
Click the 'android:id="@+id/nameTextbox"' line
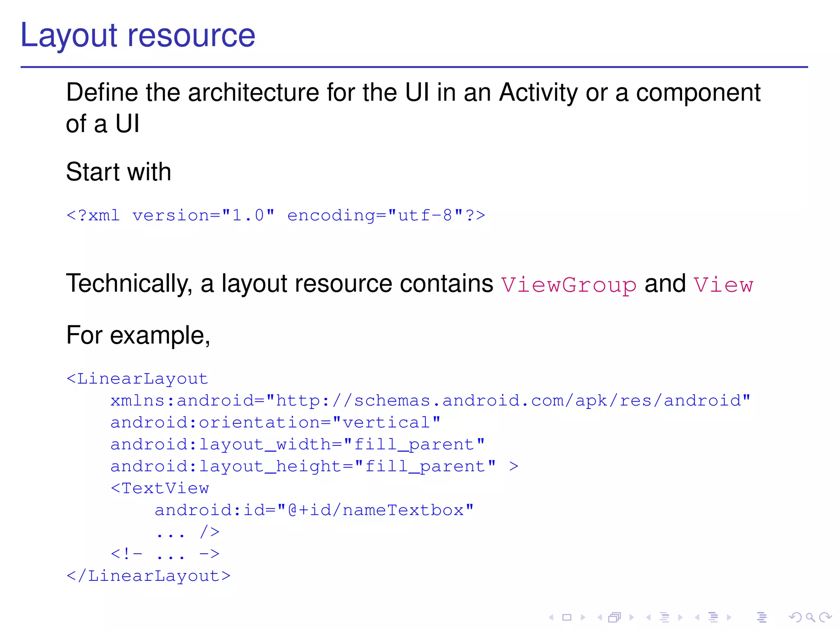click(x=314, y=510)
